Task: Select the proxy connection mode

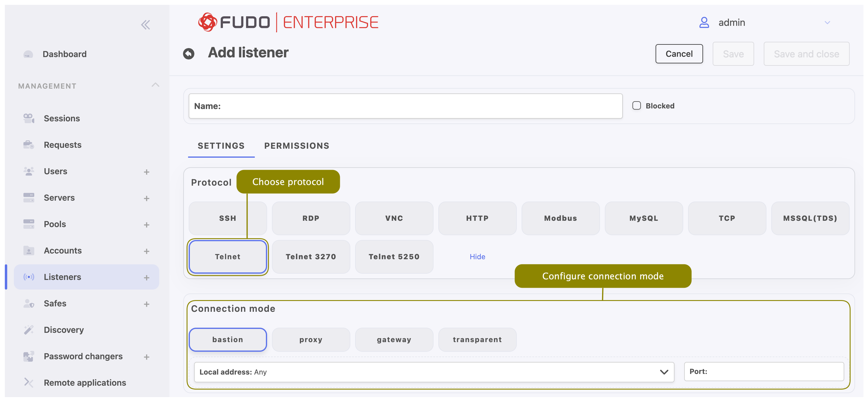Action: pos(310,339)
